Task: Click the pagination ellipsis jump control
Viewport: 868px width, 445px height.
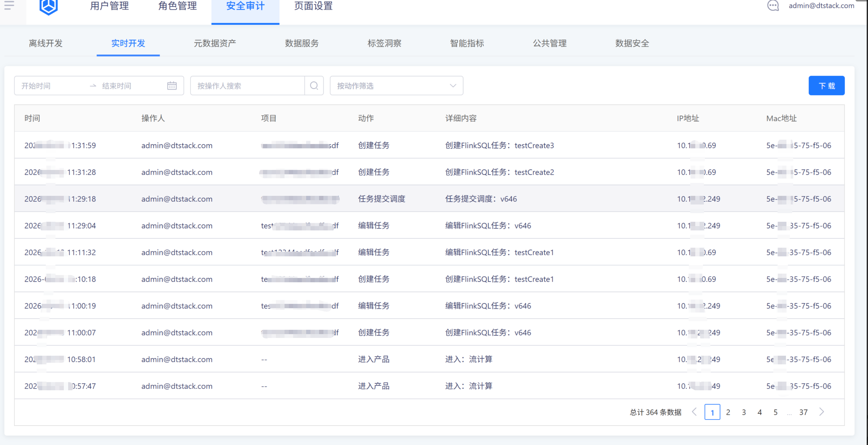Action: (789, 413)
